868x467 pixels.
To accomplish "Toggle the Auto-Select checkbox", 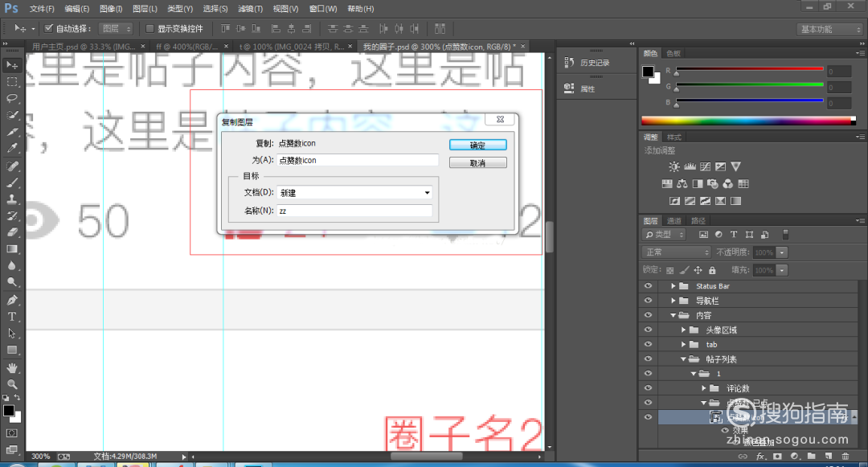I will tap(48, 28).
